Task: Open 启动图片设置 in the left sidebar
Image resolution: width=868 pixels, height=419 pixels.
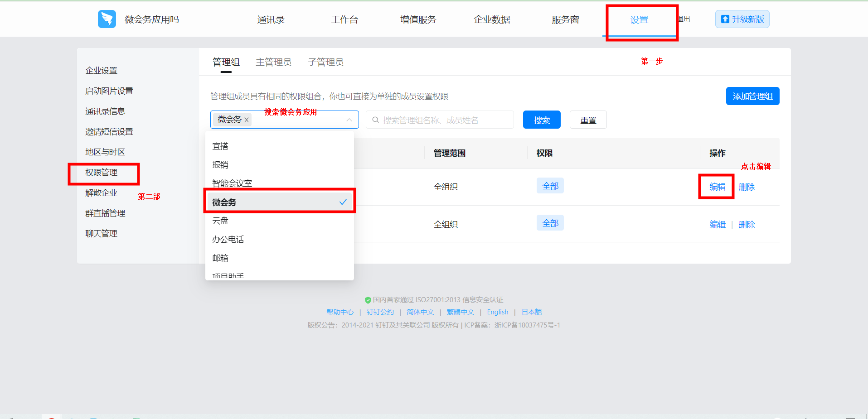Action: coord(109,91)
